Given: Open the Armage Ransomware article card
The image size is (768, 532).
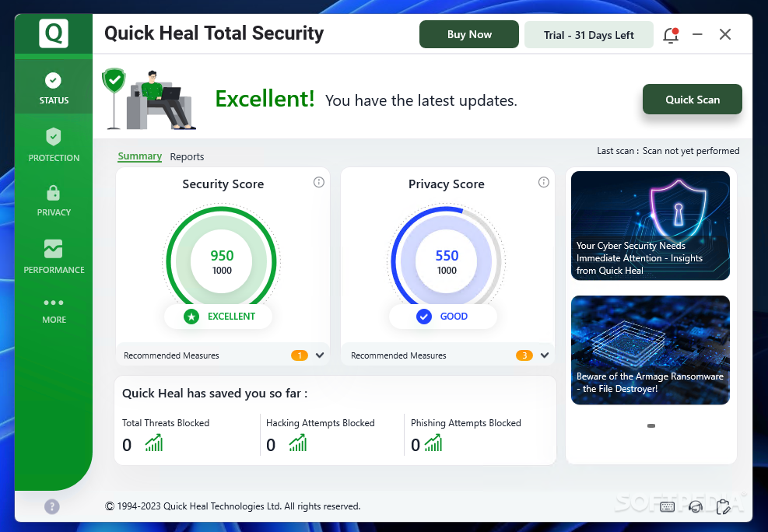Looking at the screenshot, I should pos(651,350).
